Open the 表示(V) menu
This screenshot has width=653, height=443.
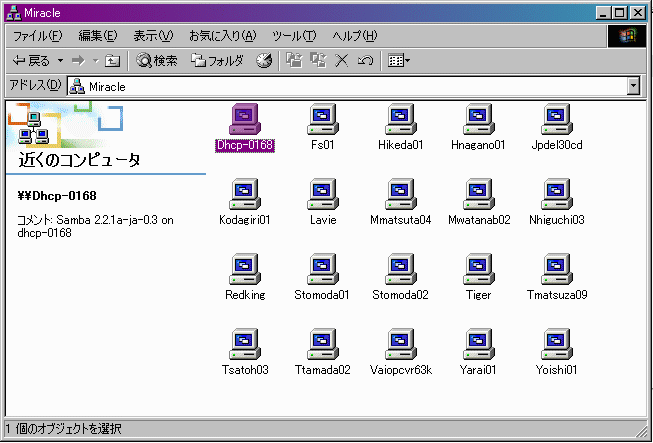click(153, 36)
